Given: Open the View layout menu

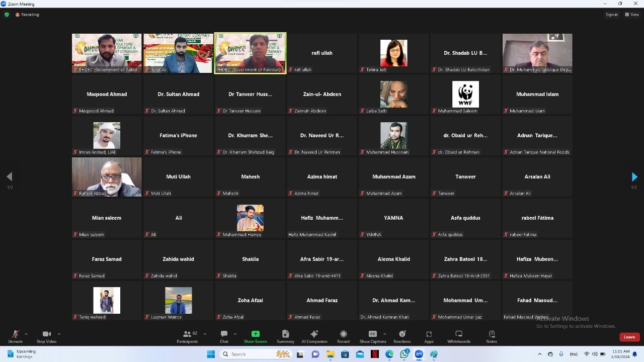Looking at the screenshot, I should 632,15.
